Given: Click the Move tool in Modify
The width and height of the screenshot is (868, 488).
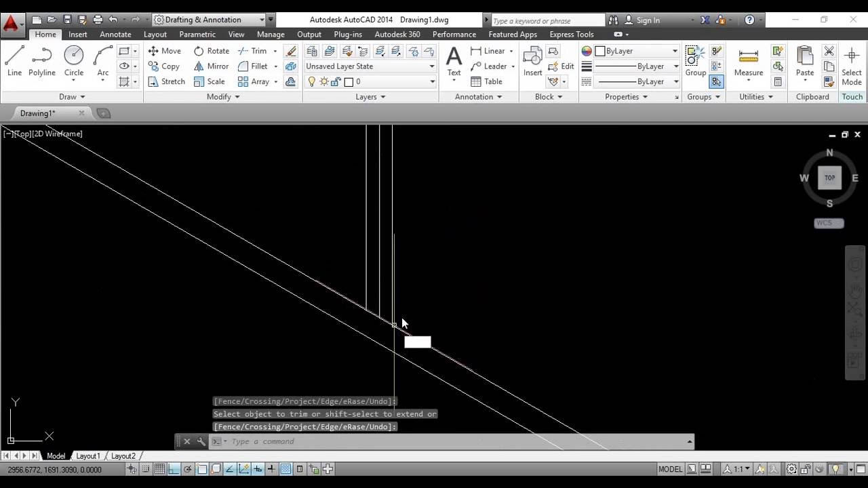Looking at the screenshot, I should [165, 51].
